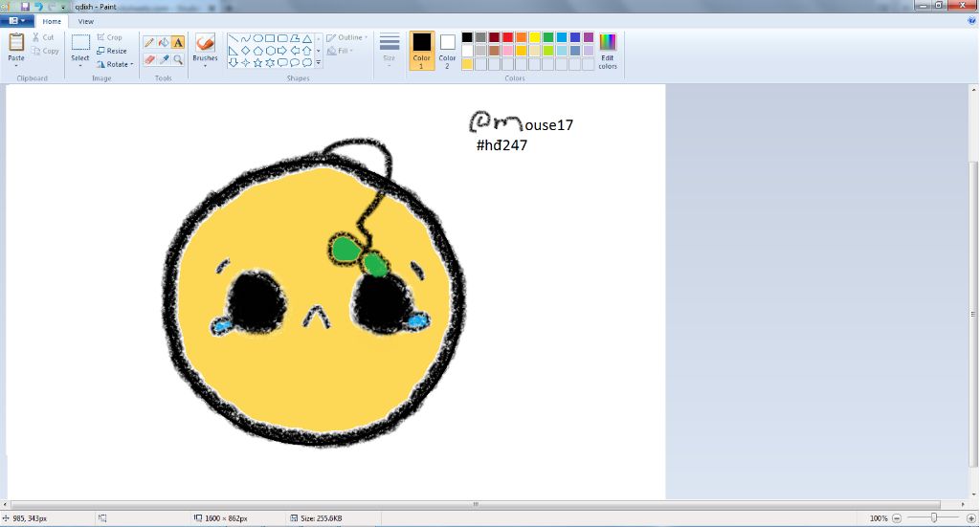The width and height of the screenshot is (980, 527).
Task: Choose the Diamond shape
Action: pos(246,51)
